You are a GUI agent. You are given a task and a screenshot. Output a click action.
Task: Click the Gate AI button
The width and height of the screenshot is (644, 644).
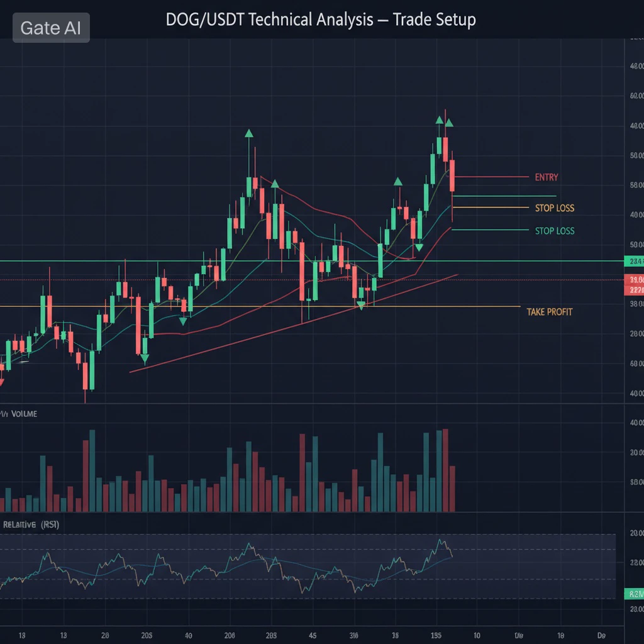pos(51,28)
